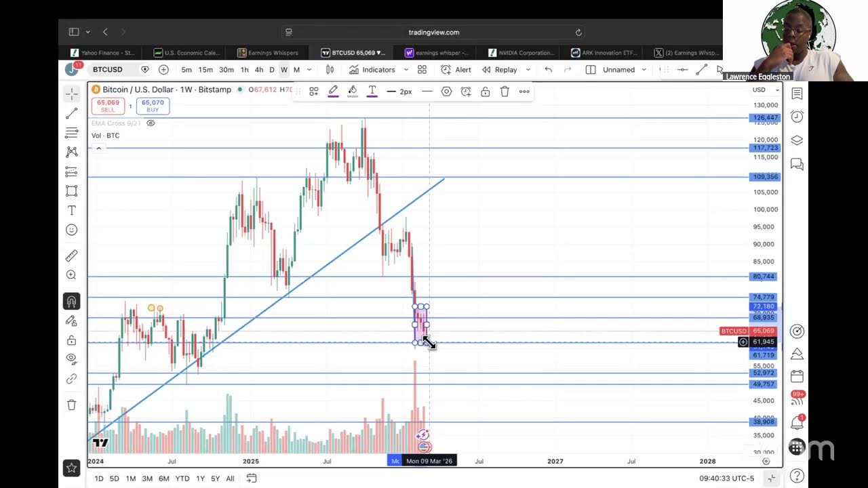Switch to the Yahoo Finance browser tab
Image resolution: width=868 pixels, height=488 pixels.
pyautogui.click(x=102, y=53)
